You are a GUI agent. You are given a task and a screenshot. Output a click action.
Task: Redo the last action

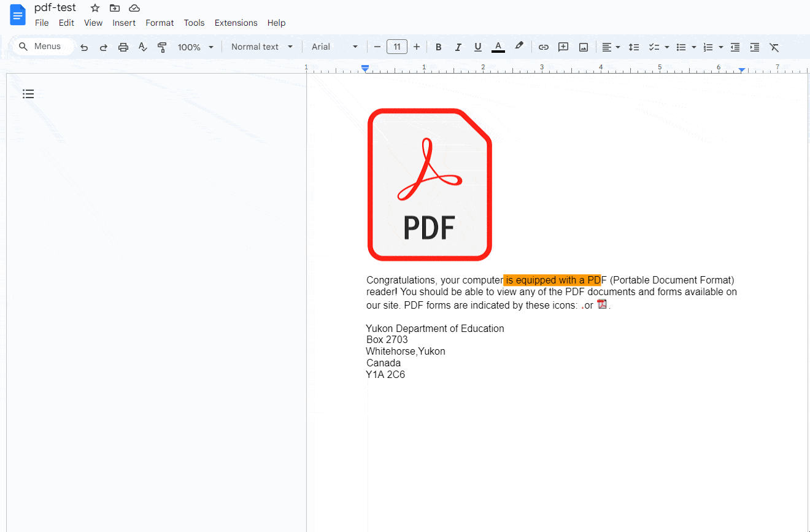coord(104,47)
